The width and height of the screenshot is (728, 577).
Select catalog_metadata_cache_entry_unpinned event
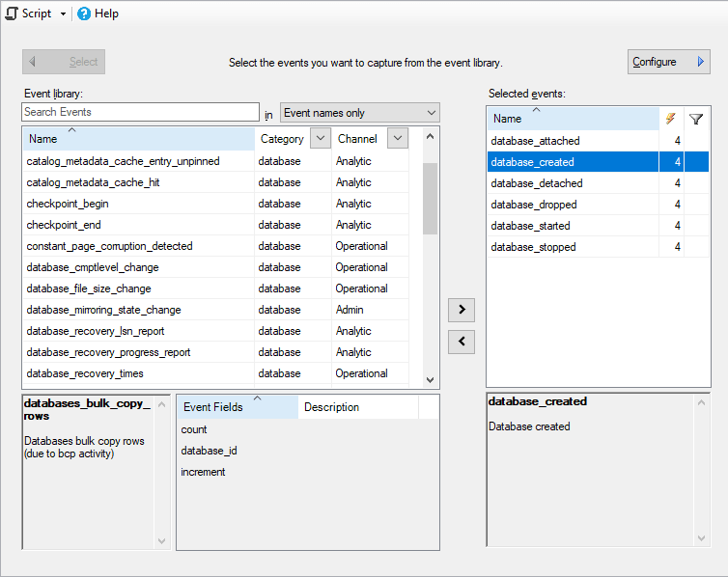[x=138, y=161]
